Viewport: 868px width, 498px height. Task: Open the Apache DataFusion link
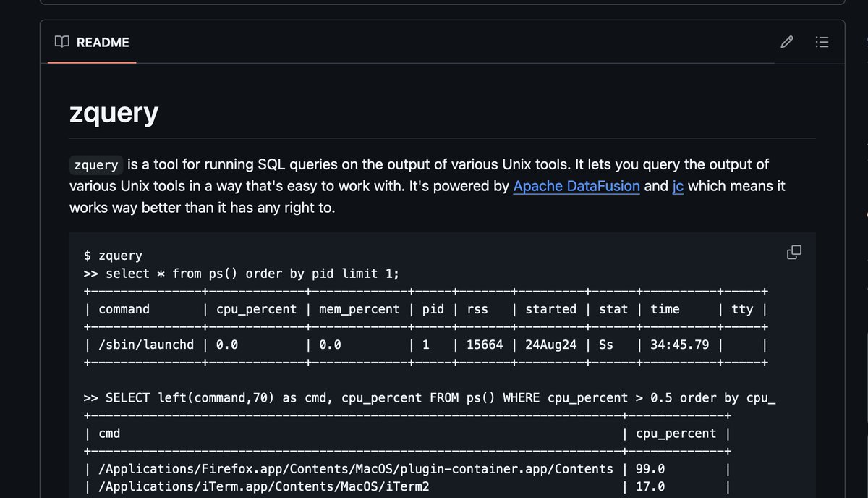pos(576,186)
